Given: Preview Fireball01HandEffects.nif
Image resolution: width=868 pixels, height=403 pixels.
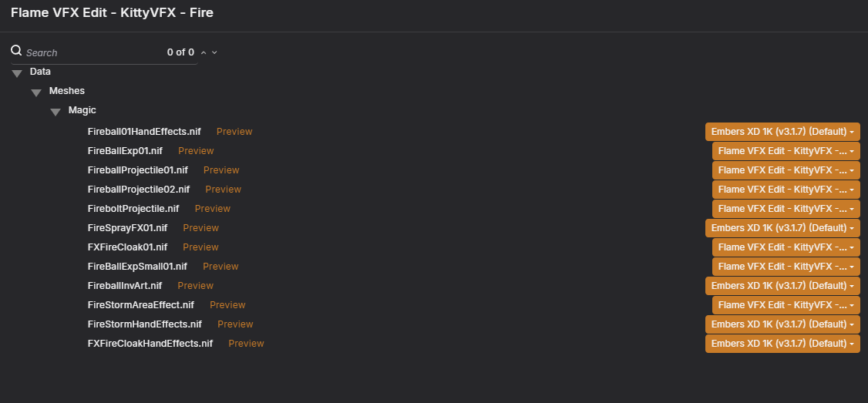Looking at the screenshot, I should point(234,132).
